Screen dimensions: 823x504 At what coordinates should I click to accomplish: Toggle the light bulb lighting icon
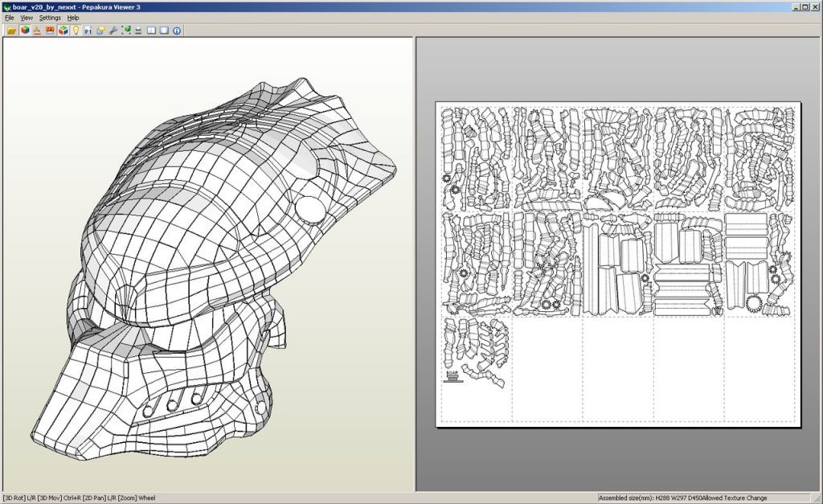coord(76,31)
